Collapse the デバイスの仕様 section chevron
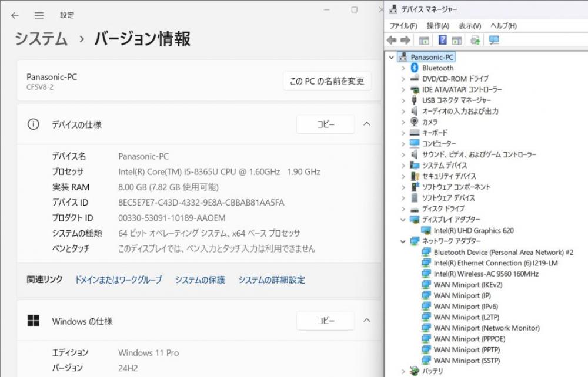This screenshot has width=588, height=377. [367, 124]
